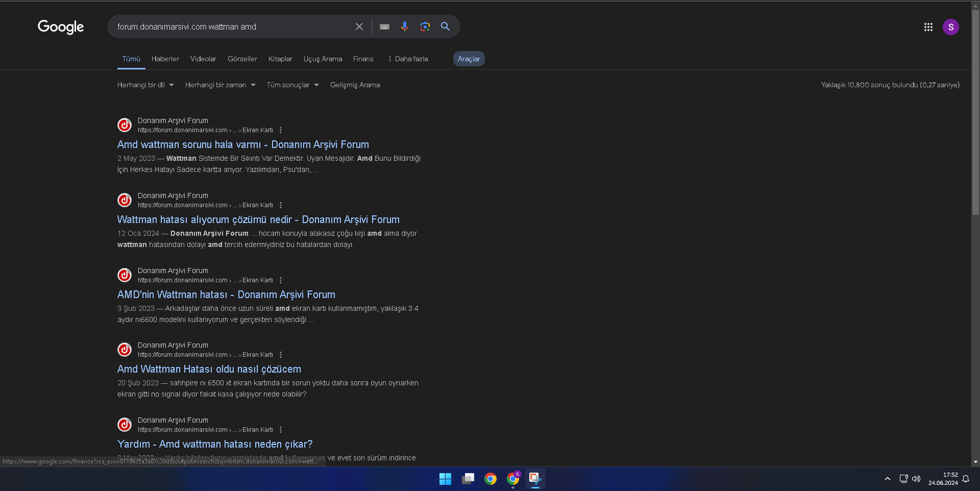Open the Chrome profile S taskbar icon
This screenshot has height=491, width=980.
pos(513,479)
